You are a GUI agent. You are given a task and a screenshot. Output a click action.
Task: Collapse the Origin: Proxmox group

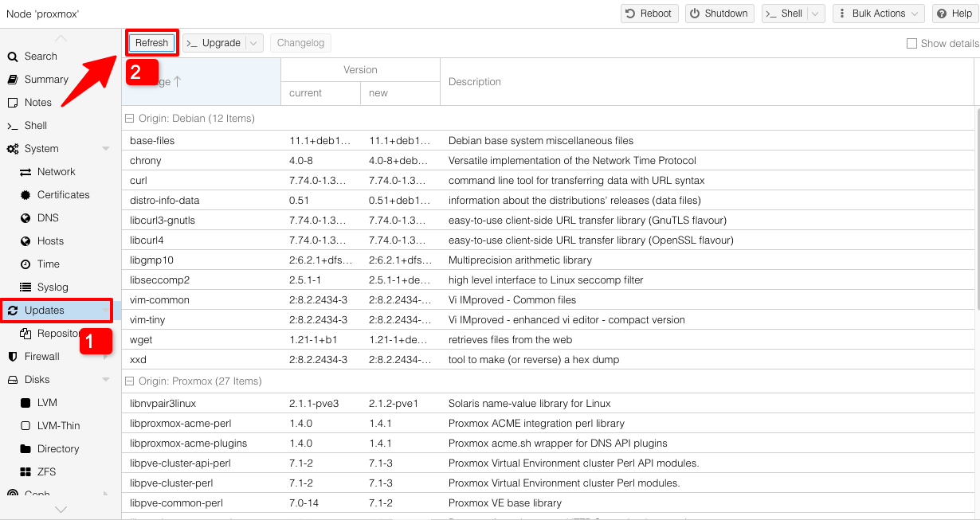click(129, 381)
